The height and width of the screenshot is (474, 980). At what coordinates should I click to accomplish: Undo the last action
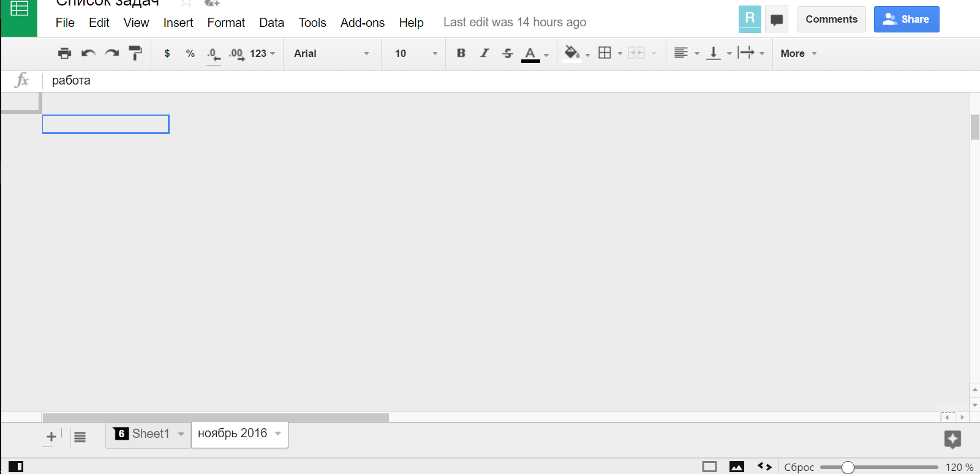point(88,53)
